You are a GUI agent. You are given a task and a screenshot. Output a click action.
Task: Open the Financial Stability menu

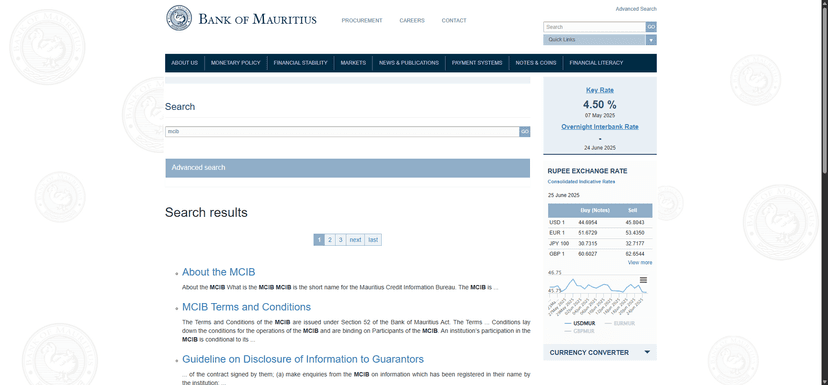click(x=300, y=63)
